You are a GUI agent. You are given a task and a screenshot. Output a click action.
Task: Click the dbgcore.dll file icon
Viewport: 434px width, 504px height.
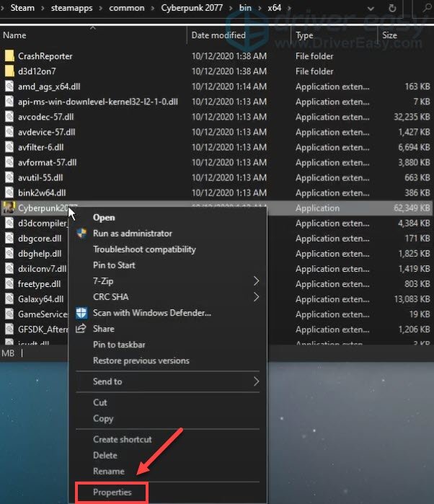tap(9, 238)
